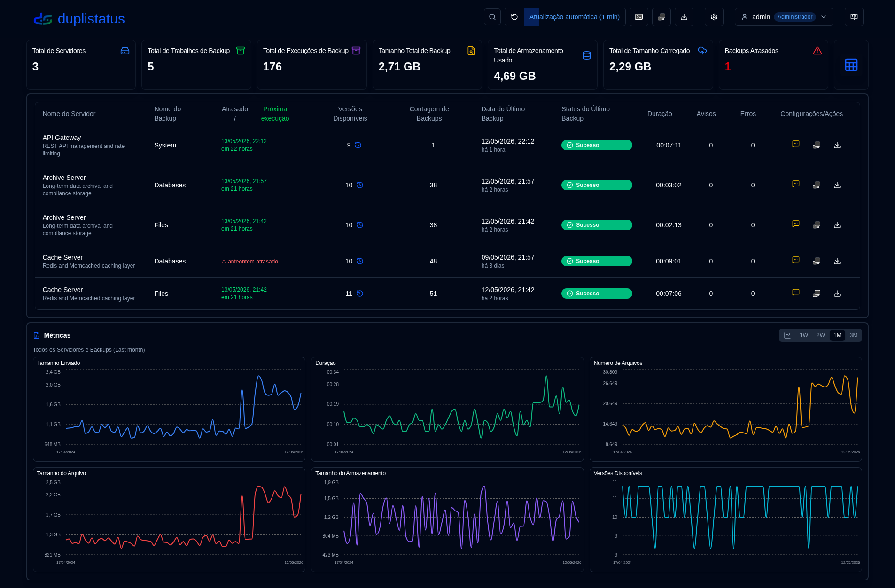Viewport: 895px width, 588px height.
Task: Click notification message icon for Cache Server Files
Action: [796, 293]
